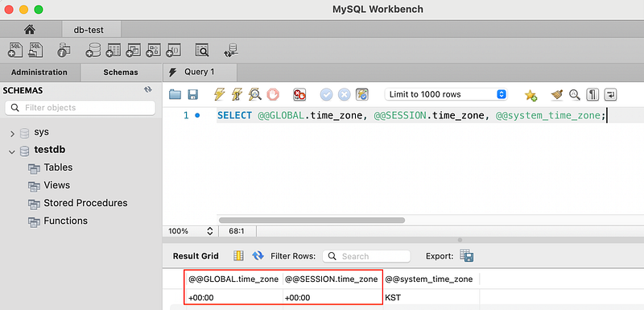Image resolution: width=644 pixels, height=310 pixels.
Task: Click the @@system_time_zone column header
Action: 429,279
